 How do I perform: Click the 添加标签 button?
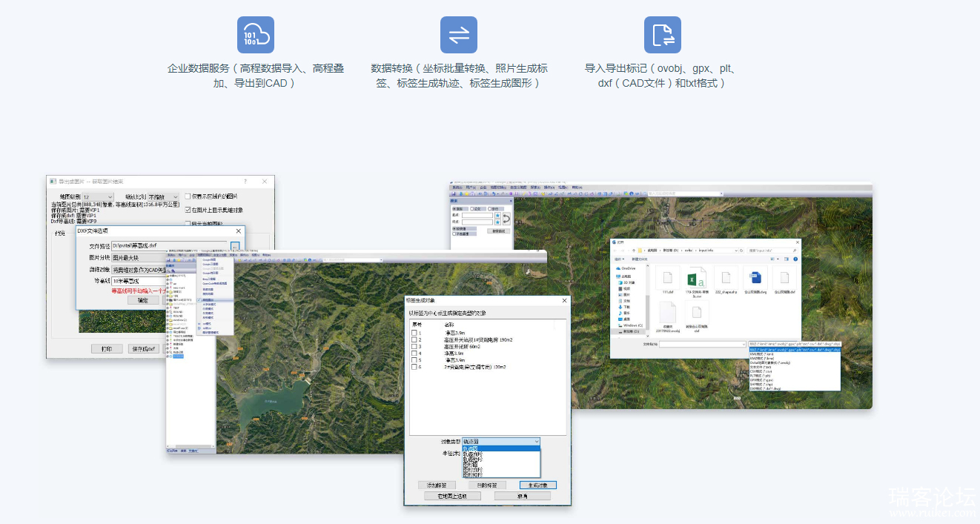click(x=437, y=485)
